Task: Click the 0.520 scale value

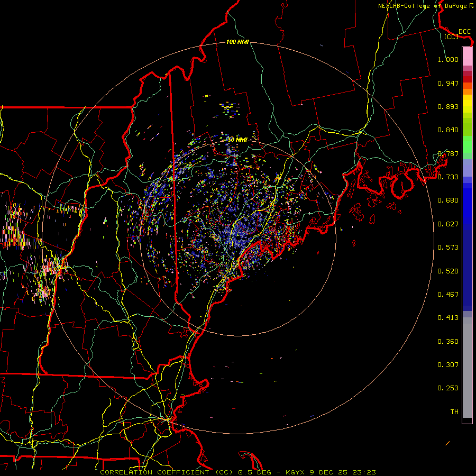Action: point(448,271)
